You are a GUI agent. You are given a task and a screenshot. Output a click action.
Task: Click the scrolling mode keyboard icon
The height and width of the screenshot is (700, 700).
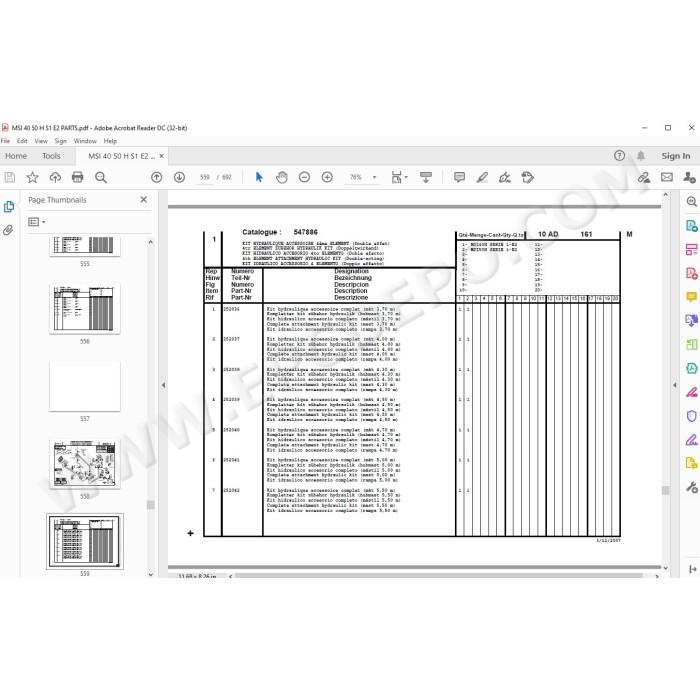pos(426,177)
